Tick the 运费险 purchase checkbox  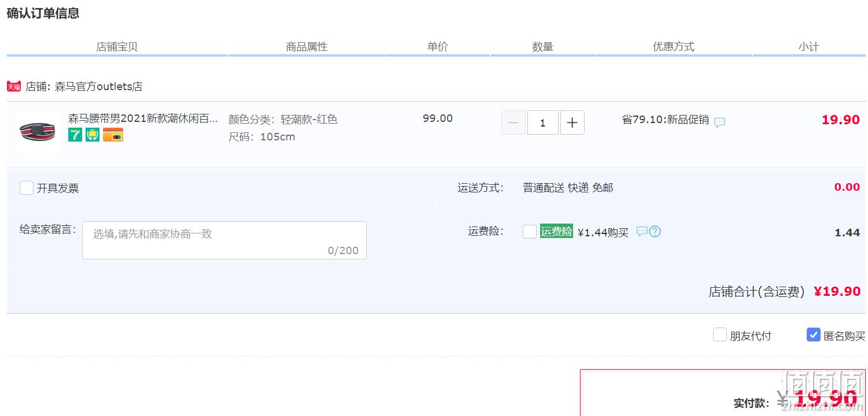tap(530, 232)
